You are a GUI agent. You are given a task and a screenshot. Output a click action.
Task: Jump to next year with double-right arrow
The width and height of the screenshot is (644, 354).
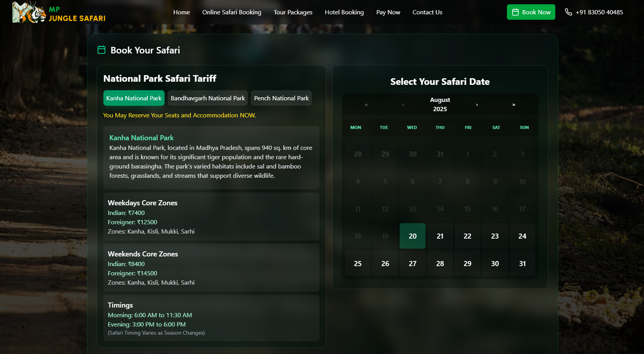pos(513,105)
